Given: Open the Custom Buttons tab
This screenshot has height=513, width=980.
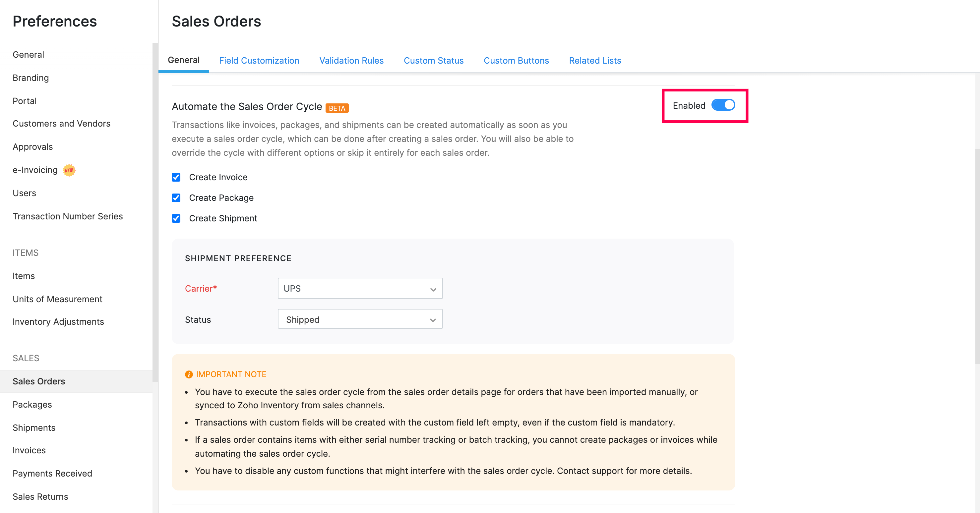Looking at the screenshot, I should coord(516,60).
